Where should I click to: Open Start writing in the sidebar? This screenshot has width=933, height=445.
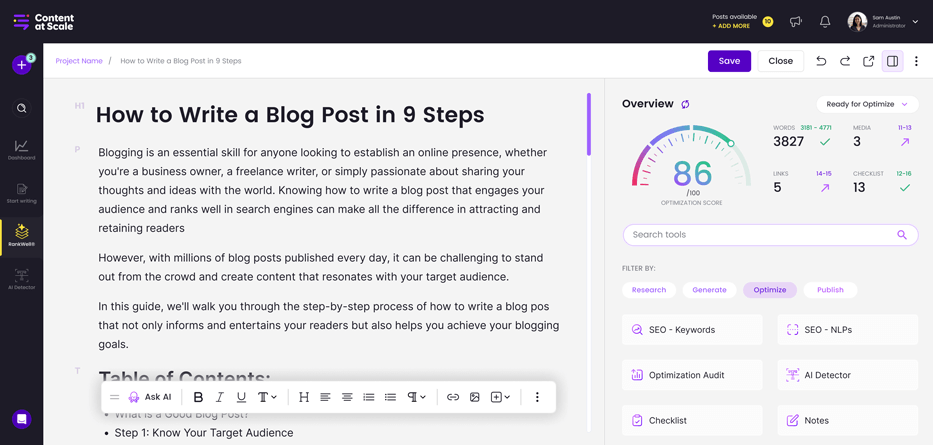(21, 193)
